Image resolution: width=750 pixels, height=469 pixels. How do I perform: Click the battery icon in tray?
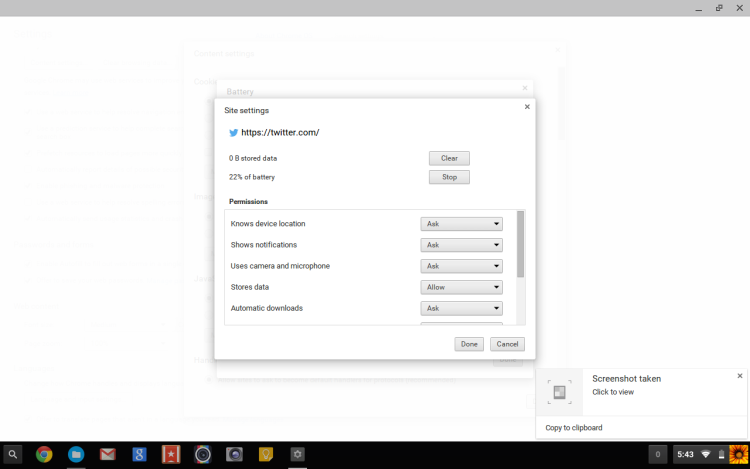click(721, 455)
